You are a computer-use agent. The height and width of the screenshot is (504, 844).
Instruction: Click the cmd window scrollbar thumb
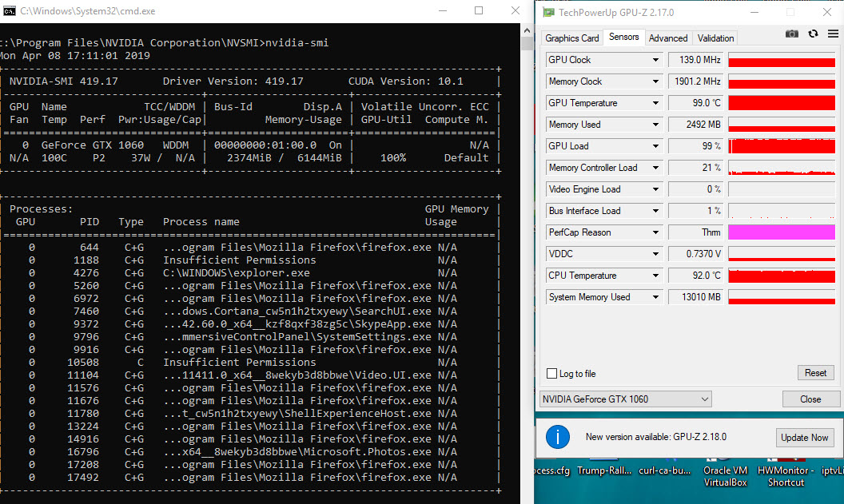527,44
